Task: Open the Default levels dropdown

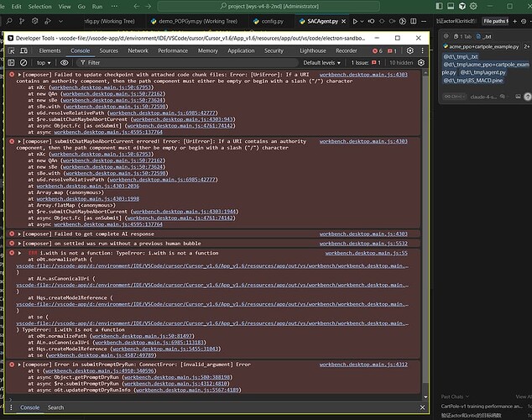Action: 321,63
